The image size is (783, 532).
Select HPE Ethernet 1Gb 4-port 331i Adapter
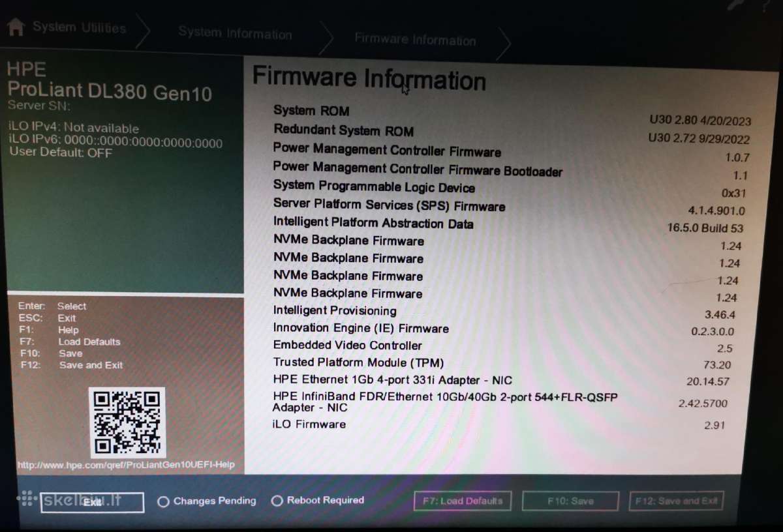point(392,380)
